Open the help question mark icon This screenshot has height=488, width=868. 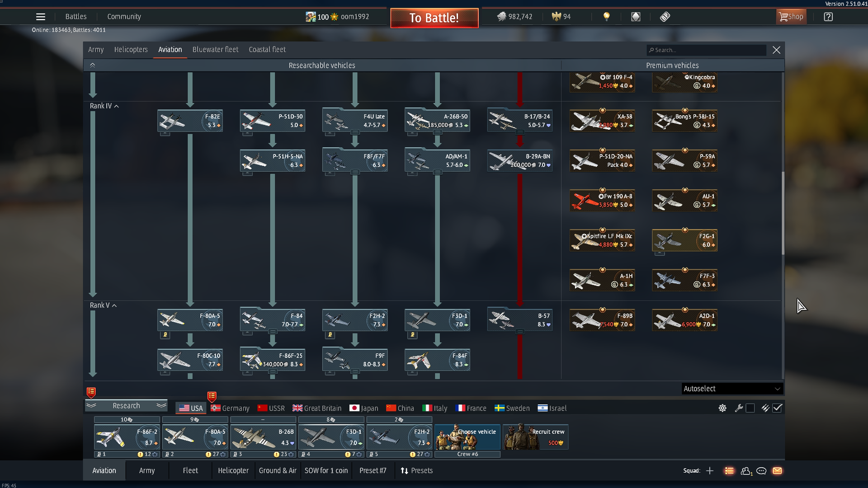(828, 17)
